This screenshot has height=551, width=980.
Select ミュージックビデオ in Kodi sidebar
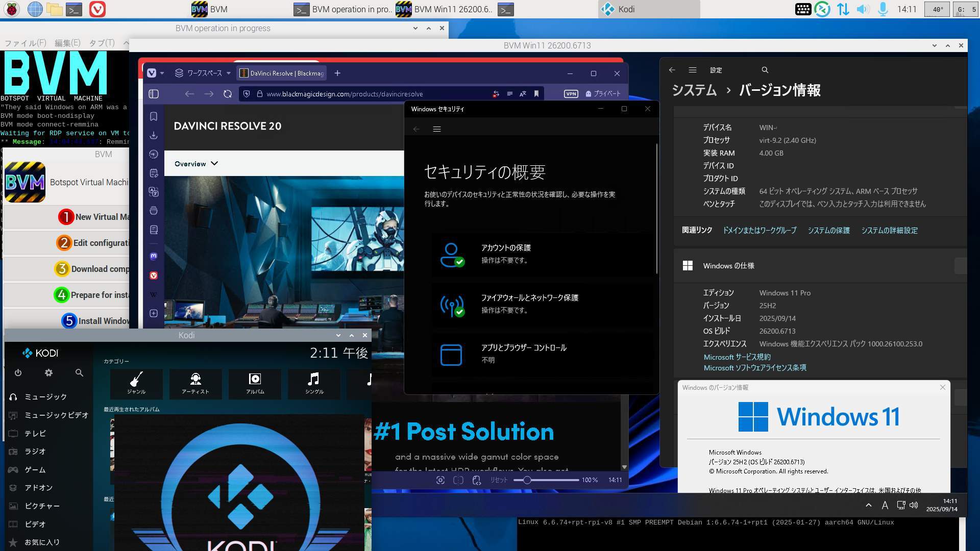pyautogui.click(x=56, y=415)
